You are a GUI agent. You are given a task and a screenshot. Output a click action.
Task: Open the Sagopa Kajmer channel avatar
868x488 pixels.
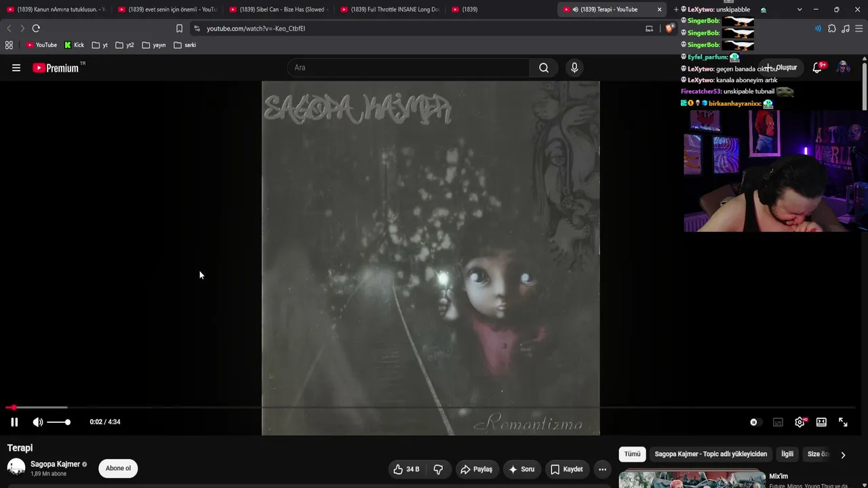[16, 468]
